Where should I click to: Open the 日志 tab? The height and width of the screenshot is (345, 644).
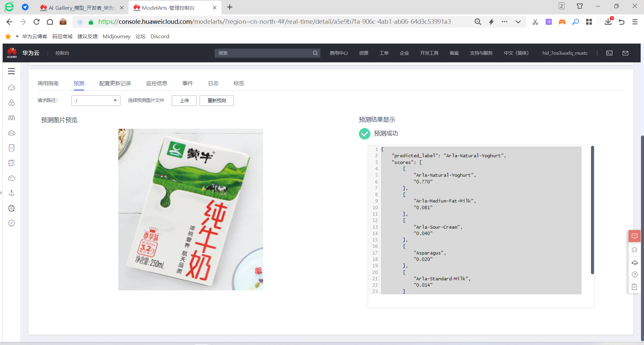[x=213, y=83]
